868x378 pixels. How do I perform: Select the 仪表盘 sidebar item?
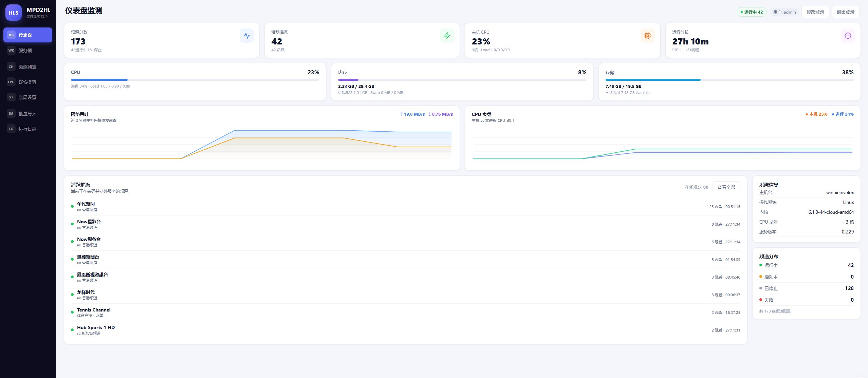(x=28, y=35)
